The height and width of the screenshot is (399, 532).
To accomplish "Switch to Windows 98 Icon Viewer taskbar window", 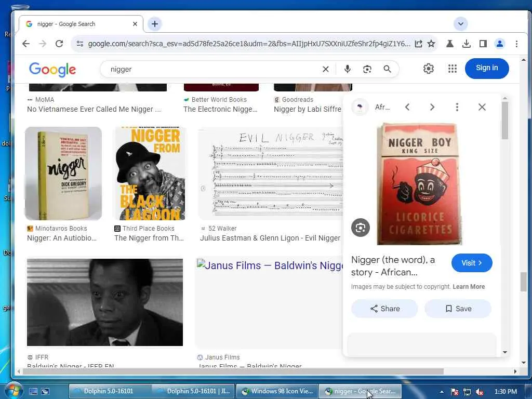I will pyautogui.click(x=277, y=391).
